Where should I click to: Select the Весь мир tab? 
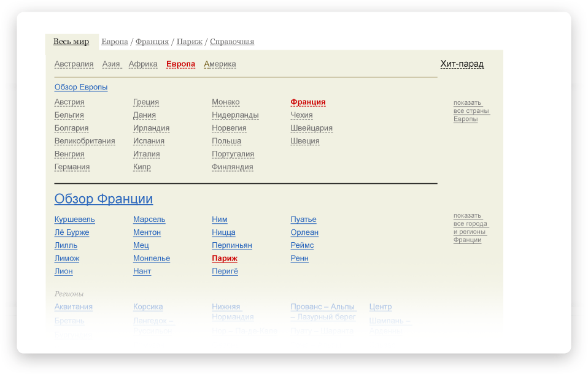[71, 42]
